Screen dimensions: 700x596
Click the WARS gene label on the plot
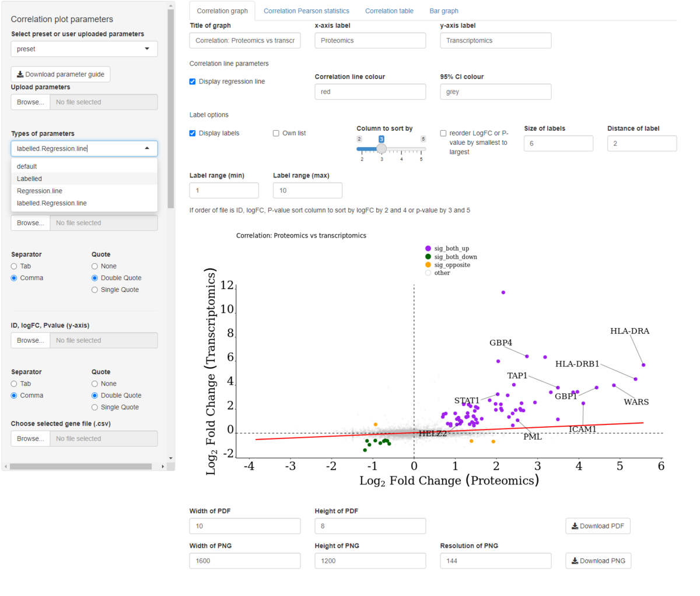click(636, 402)
